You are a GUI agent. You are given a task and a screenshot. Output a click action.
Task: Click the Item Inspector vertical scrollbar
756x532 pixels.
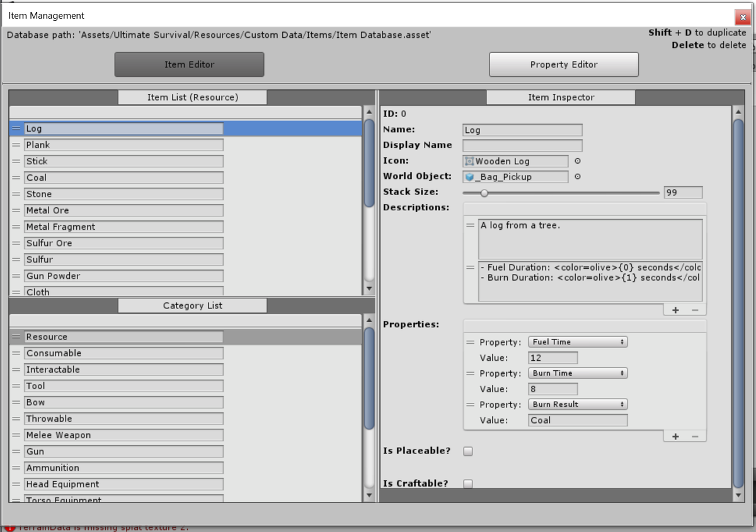point(739,303)
